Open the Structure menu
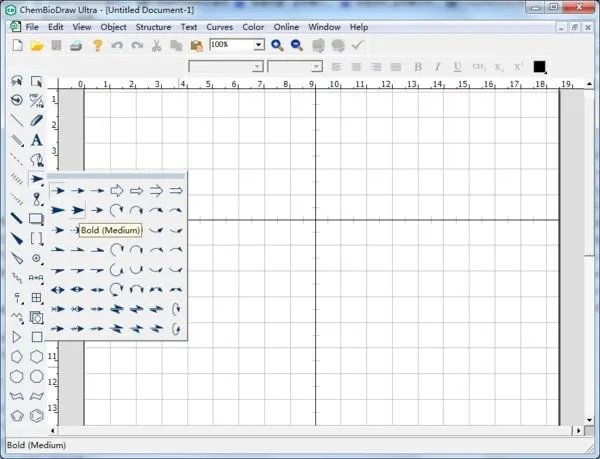 [153, 27]
